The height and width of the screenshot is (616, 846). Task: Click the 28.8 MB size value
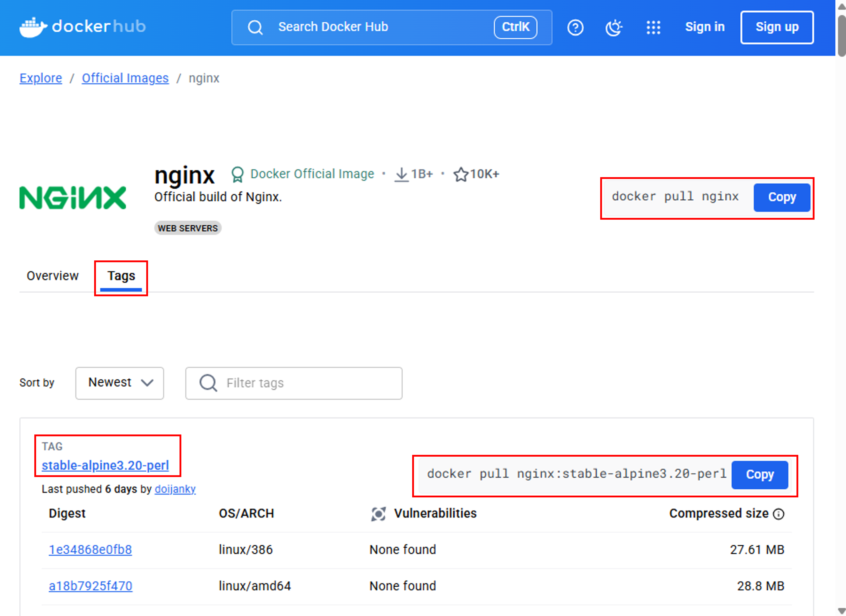[x=761, y=586]
